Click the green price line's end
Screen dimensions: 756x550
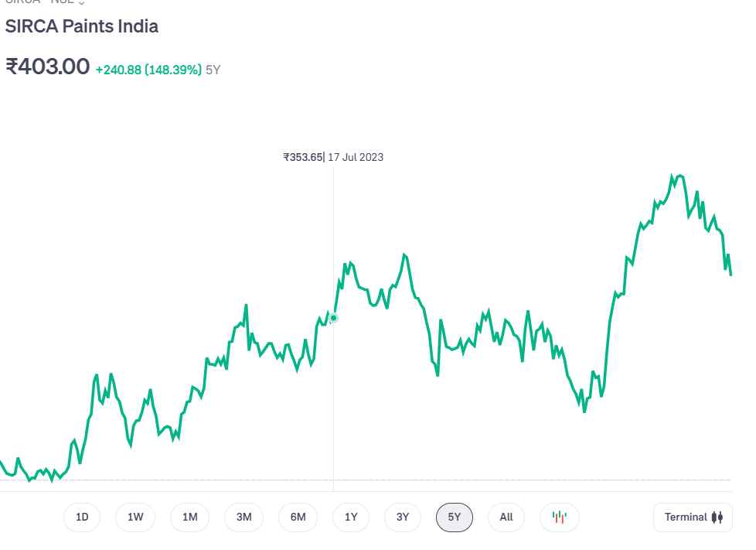point(730,273)
